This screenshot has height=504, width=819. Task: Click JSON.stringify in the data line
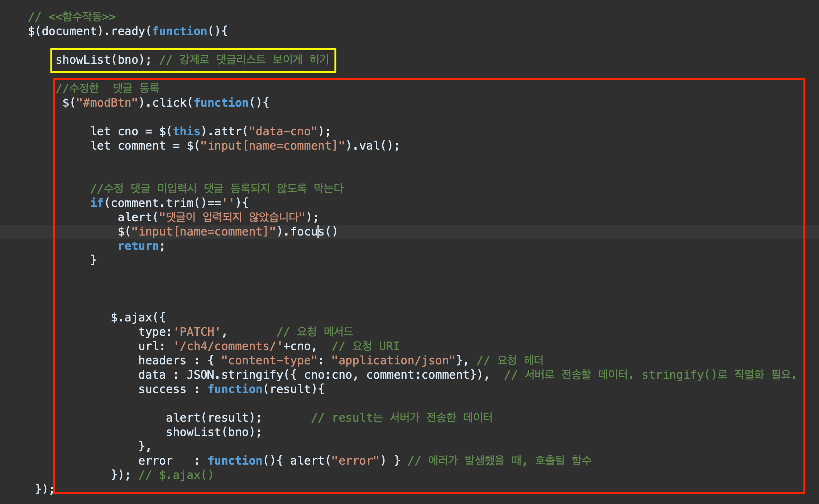[x=235, y=375]
